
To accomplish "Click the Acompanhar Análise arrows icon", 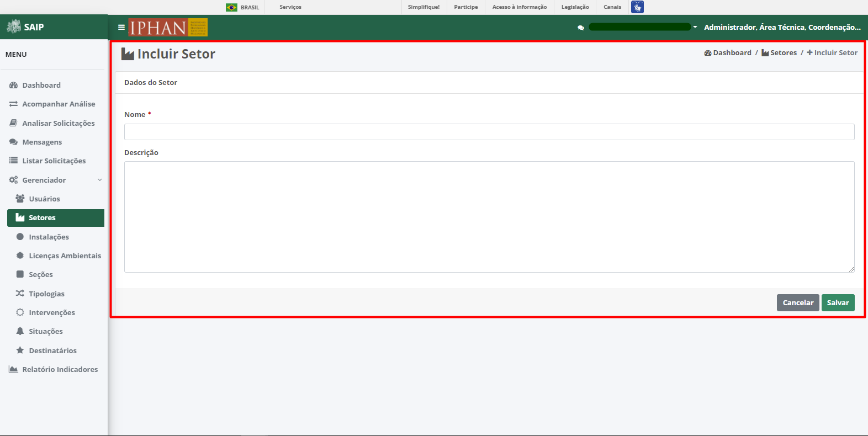I will (x=13, y=104).
